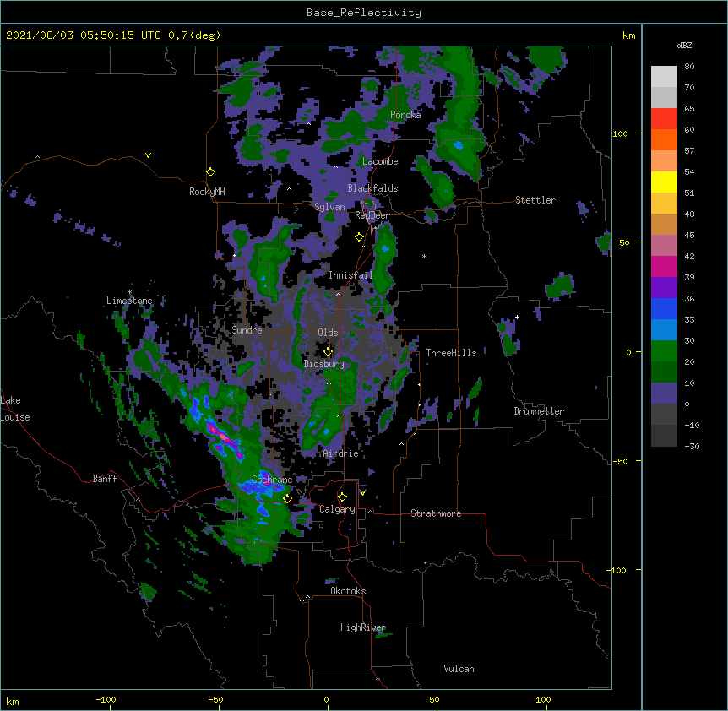
Task: Select the yellow diamond marker below Cochrane
Action: click(287, 498)
